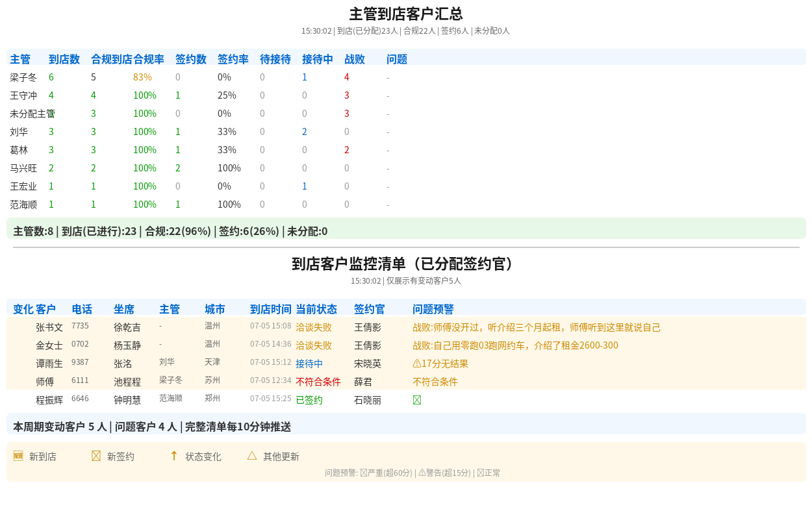Select the 城市 column header

click(215, 309)
